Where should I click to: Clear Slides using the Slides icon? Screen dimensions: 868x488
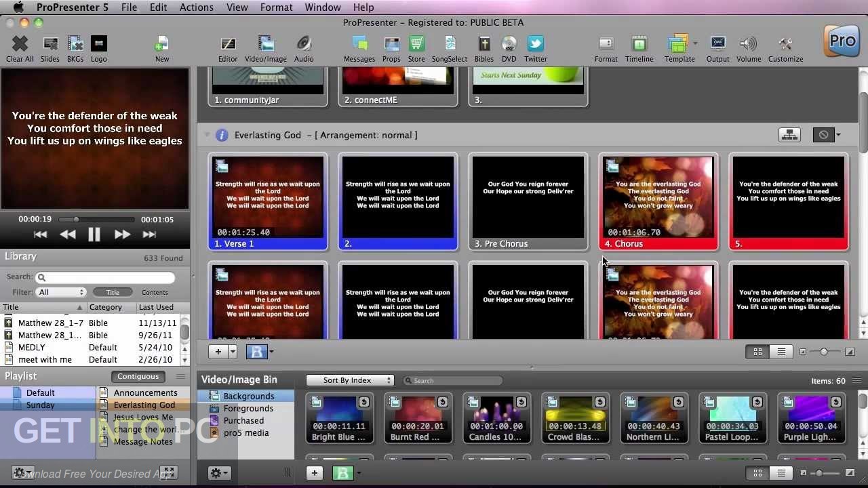50,44
